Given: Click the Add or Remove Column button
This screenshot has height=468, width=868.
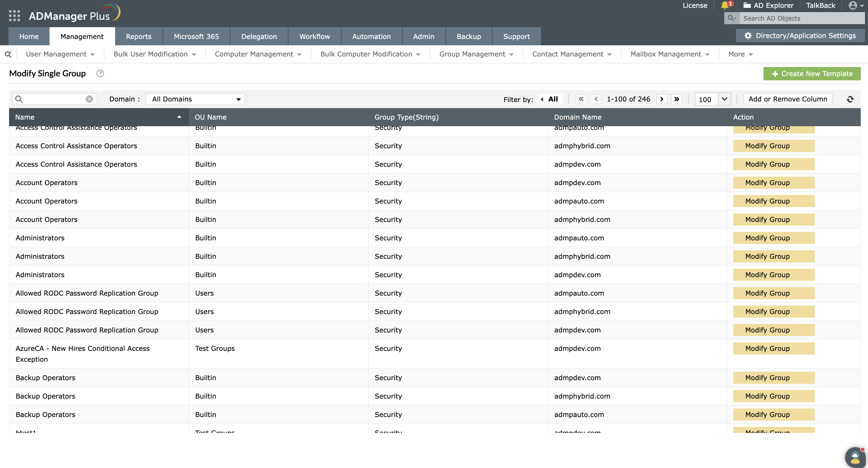Looking at the screenshot, I should click(x=787, y=99).
